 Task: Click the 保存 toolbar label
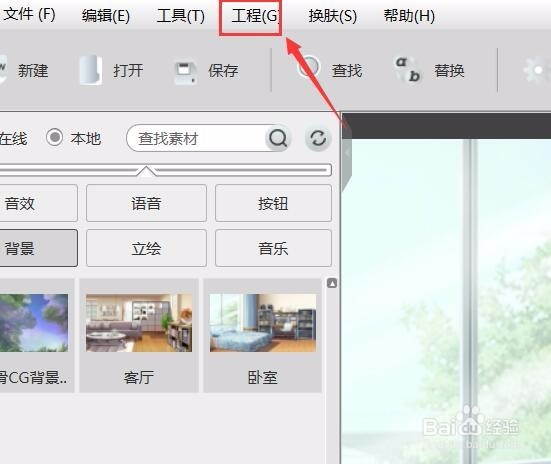click(x=223, y=71)
